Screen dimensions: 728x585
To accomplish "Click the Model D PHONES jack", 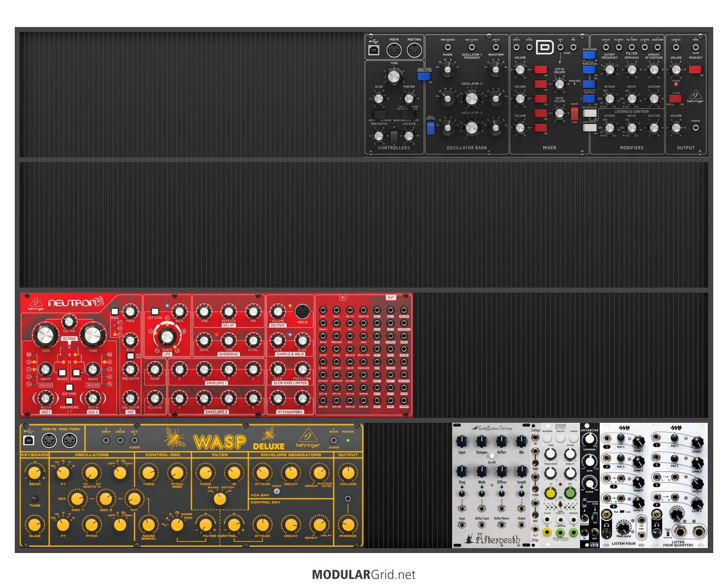I will click(696, 128).
